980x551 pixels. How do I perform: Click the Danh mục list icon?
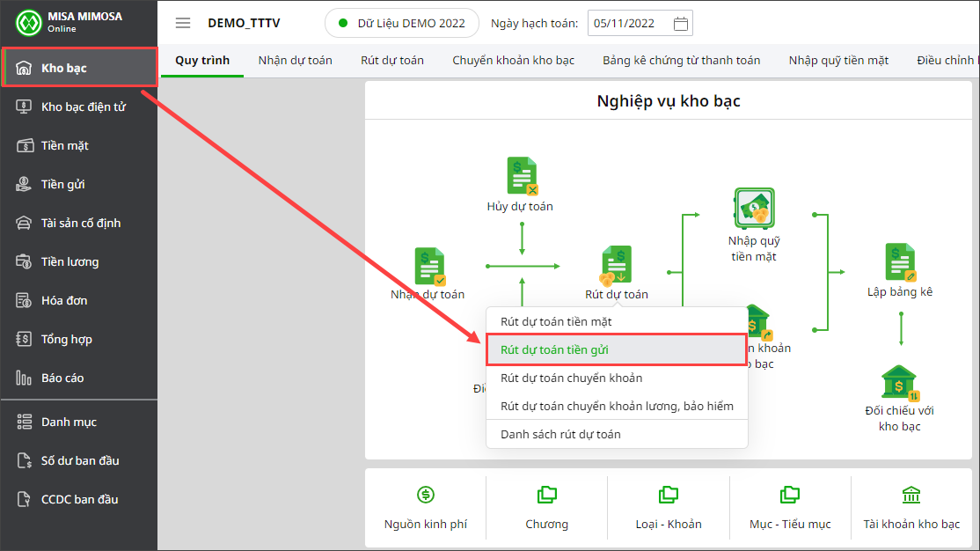[x=24, y=422]
